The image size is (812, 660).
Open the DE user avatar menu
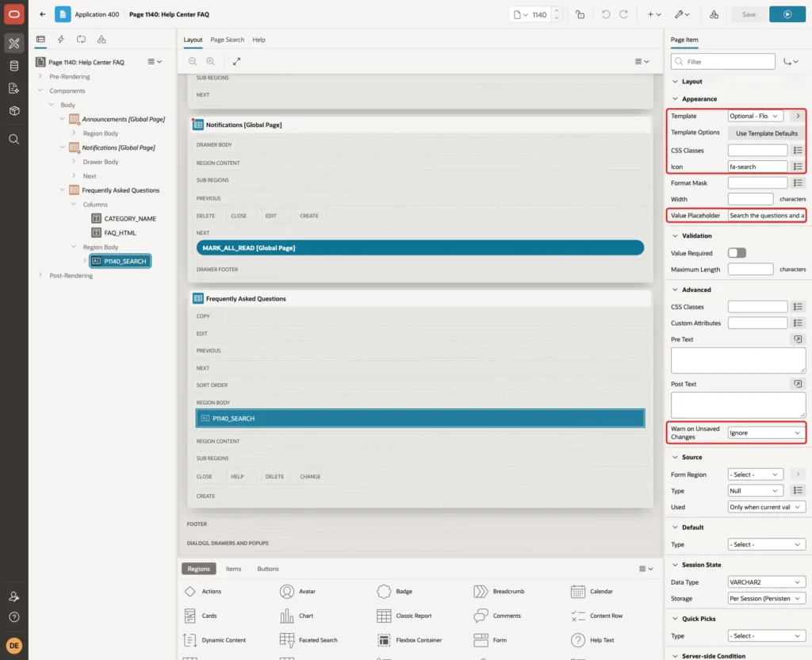[x=14, y=646]
